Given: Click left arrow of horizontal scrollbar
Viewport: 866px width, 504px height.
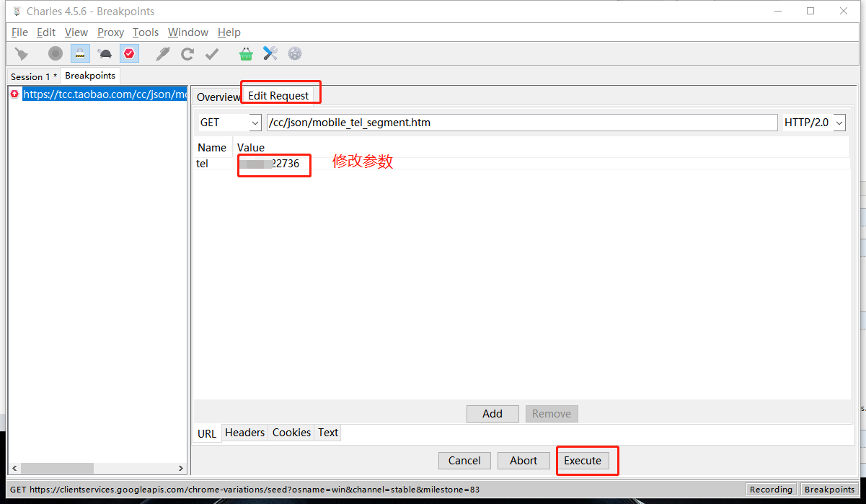Looking at the screenshot, I should coord(15,468).
